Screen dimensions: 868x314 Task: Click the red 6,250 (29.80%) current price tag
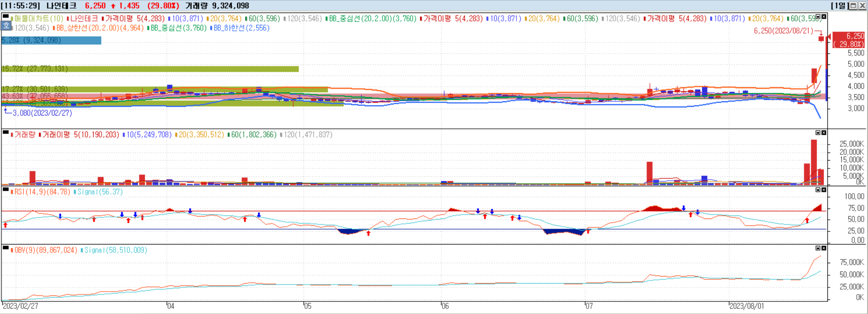tap(848, 40)
